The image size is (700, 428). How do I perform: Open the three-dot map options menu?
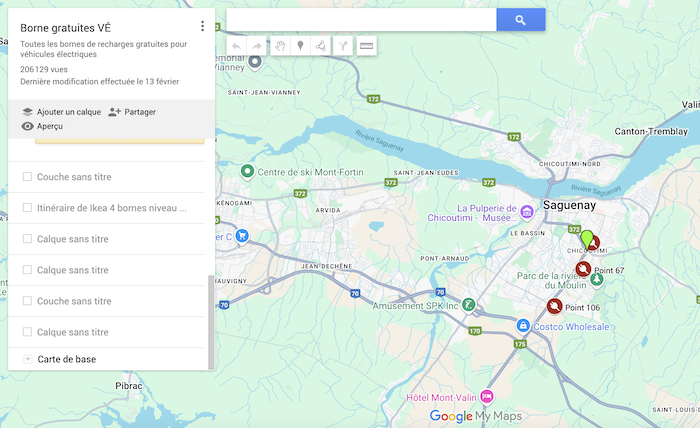[202, 27]
